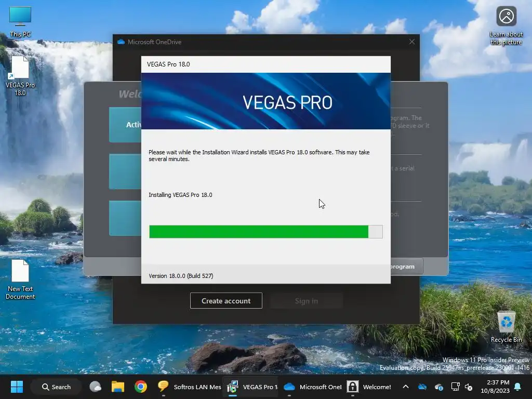Open the Recycle Bin desktop icon
Screen dimensions: 532x399
point(506,327)
